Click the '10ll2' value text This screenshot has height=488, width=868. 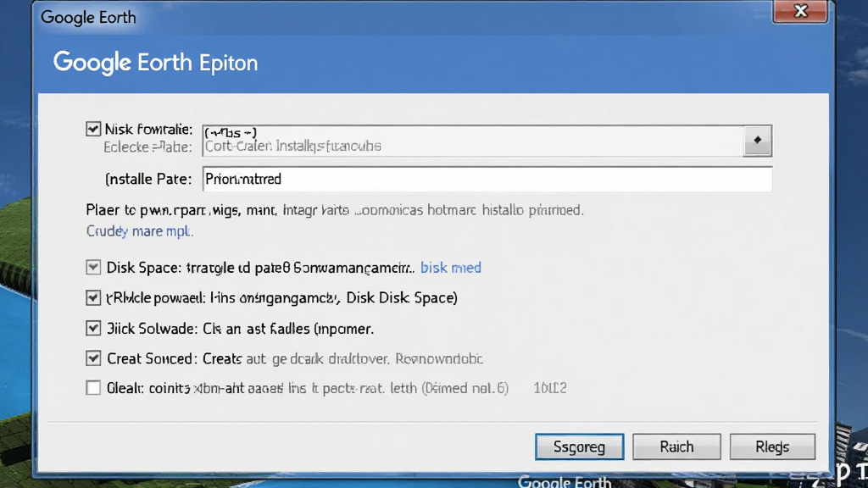click(x=549, y=388)
